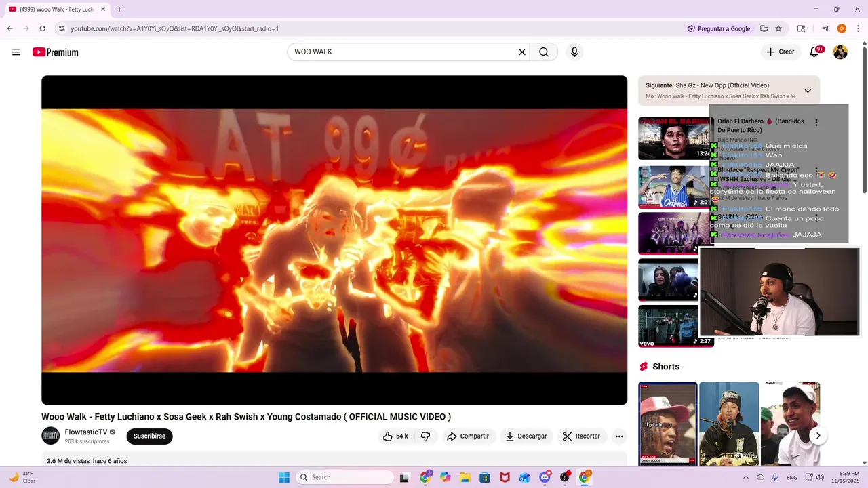Open Microsoft Store taskbar icon
This screenshot has width=868, height=488.
485,477
